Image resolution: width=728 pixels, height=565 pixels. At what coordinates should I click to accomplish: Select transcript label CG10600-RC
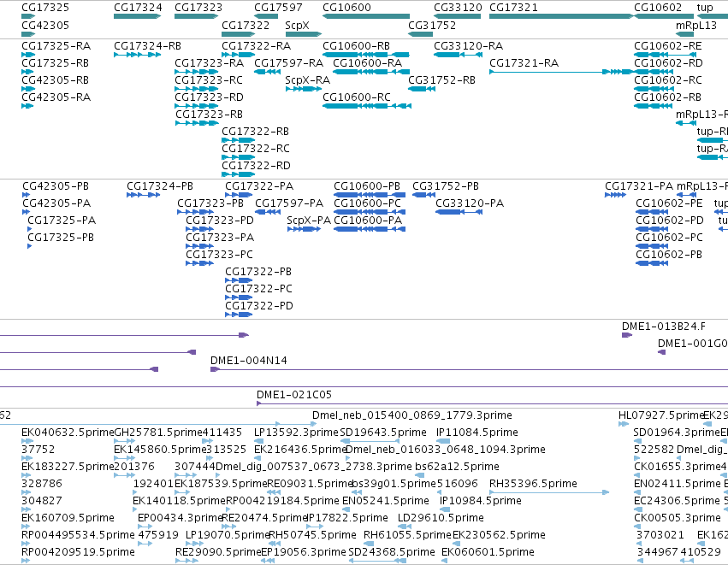point(357,97)
